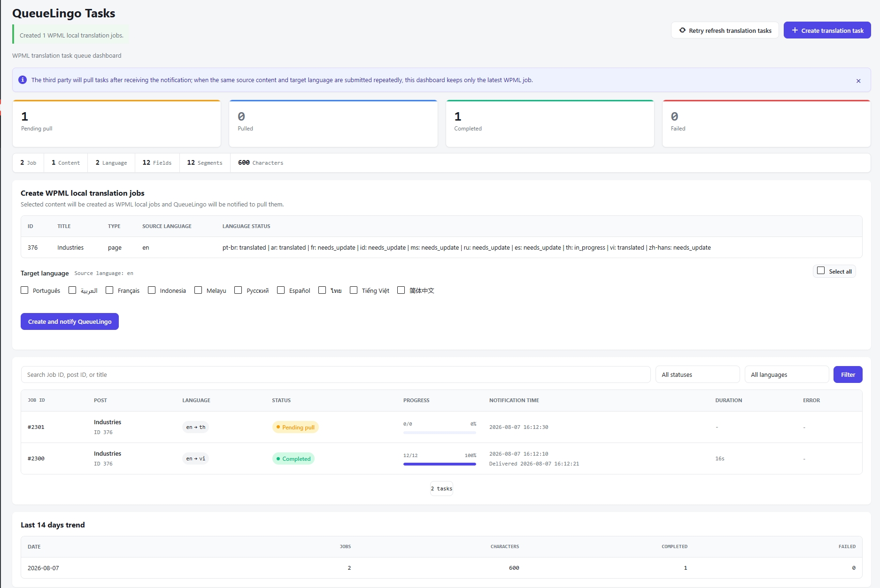Click the Pulled summary card
The image size is (880, 588).
tap(333, 123)
